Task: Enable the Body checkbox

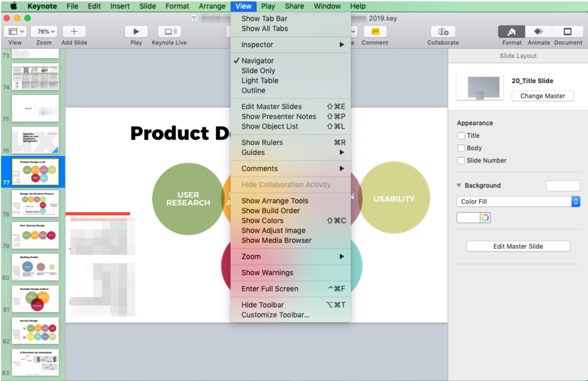Action: [x=461, y=148]
